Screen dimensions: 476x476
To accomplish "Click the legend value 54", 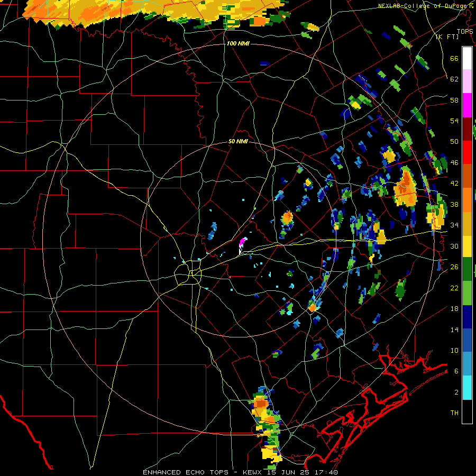I will (454, 121).
